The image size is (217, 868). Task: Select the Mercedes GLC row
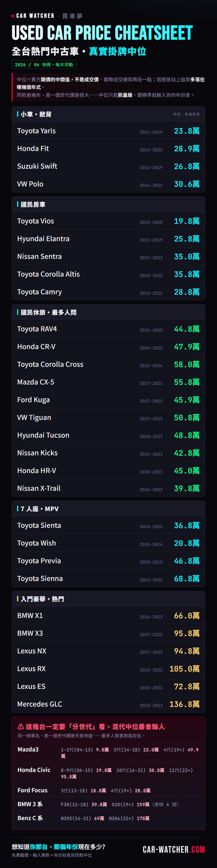tap(108, 704)
